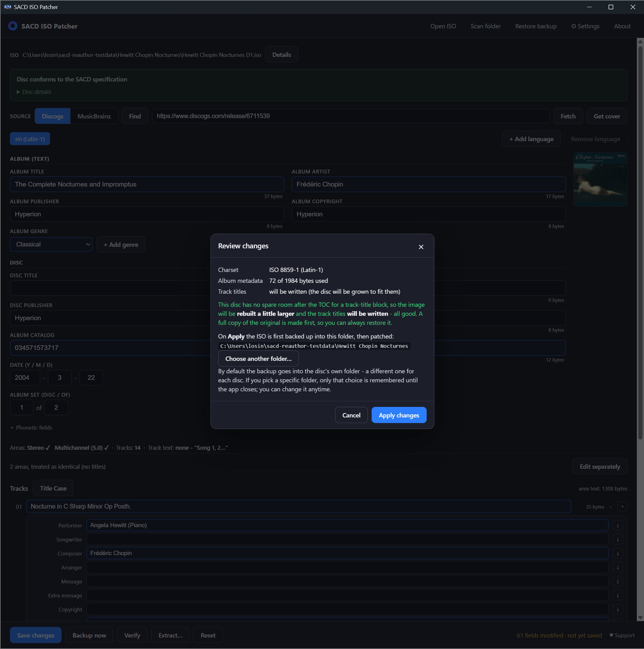Screen dimensions: 644x649
Task: Click the track 01 title field
Action: [299, 507]
